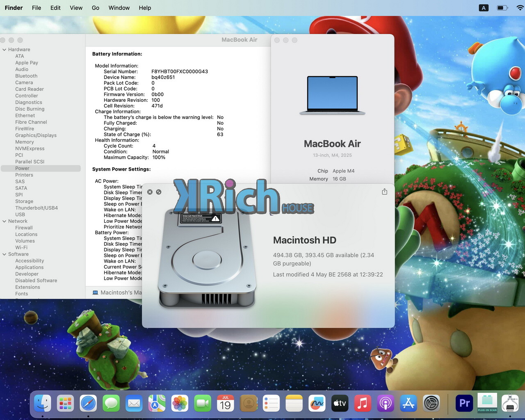Viewport: 525px width, 420px height.
Task: Select Extensions under Software
Action: pyautogui.click(x=27, y=287)
